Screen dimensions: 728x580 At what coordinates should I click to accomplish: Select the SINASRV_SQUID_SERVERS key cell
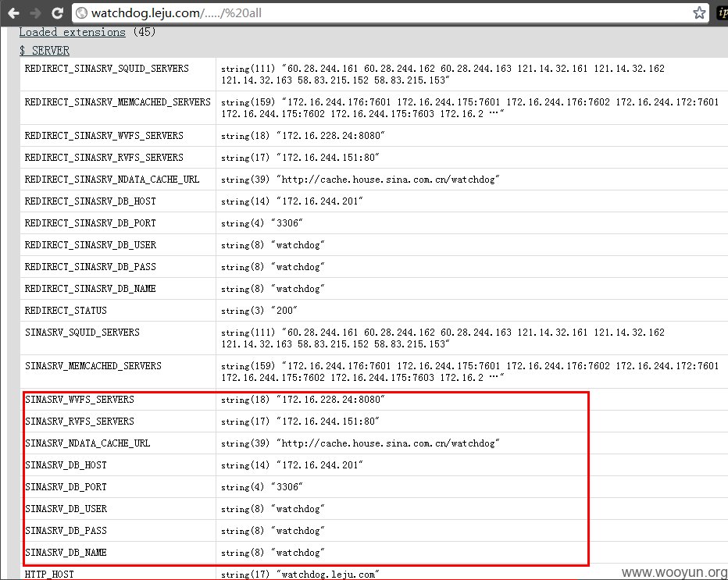point(82,333)
